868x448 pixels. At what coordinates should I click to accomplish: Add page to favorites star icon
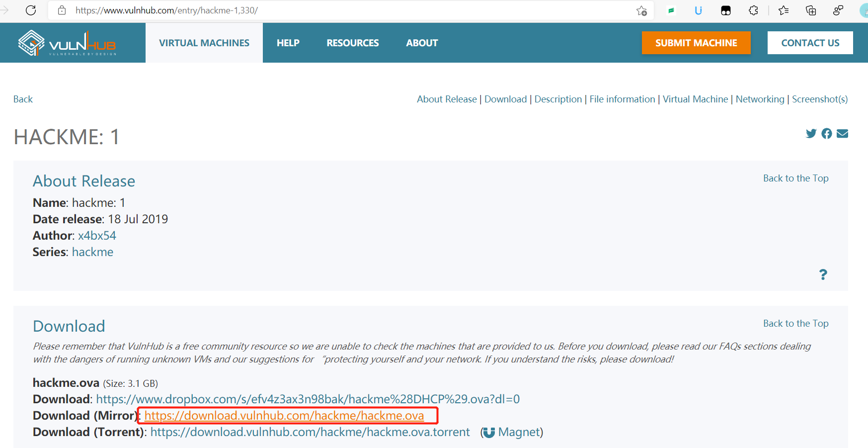pos(641,10)
